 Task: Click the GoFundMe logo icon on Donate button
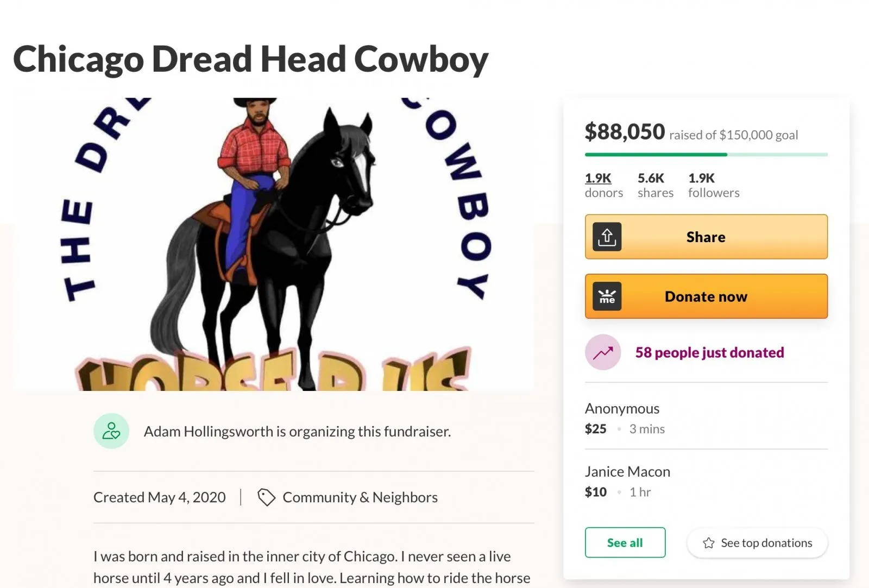(607, 296)
